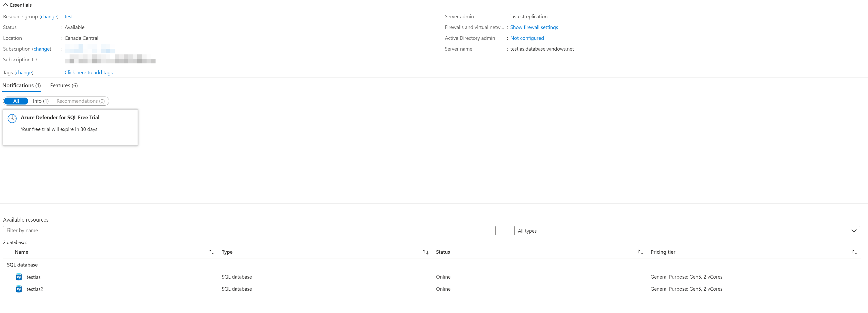This screenshot has height=313, width=868.
Task: Focus the Filter by name input
Action: click(x=249, y=231)
